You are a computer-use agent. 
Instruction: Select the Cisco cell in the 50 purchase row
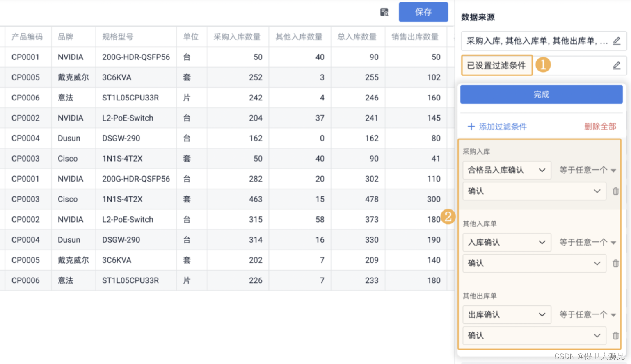click(x=73, y=159)
